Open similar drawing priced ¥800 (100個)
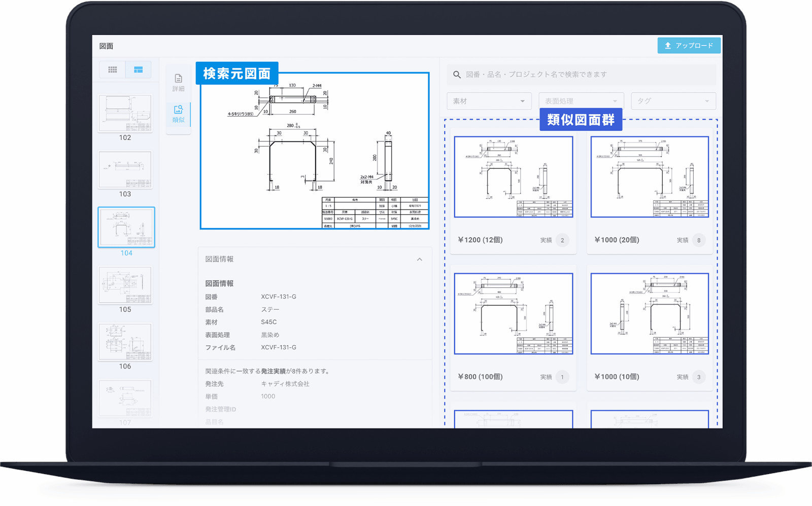The width and height of the screenshot is (812, 506). (513, 314)
